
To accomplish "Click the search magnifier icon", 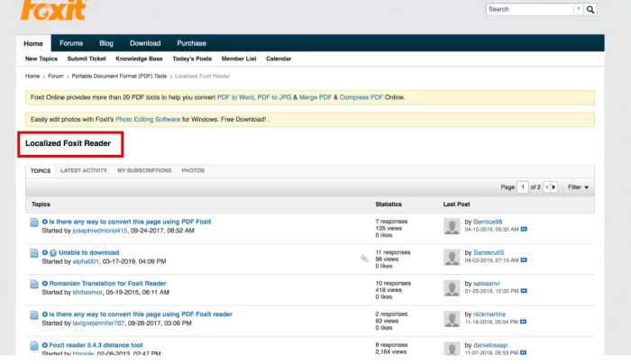I will [x=590, y=10].
